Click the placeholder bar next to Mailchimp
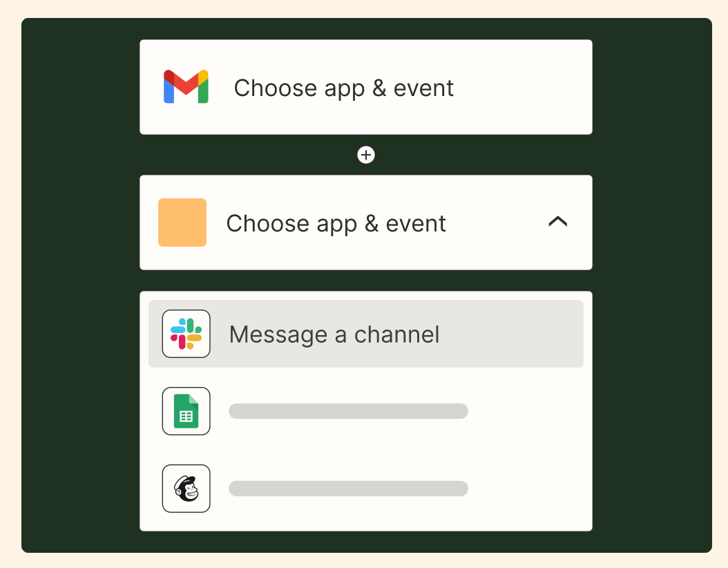Screen dimensions: 728x568 tap(348, 489)
